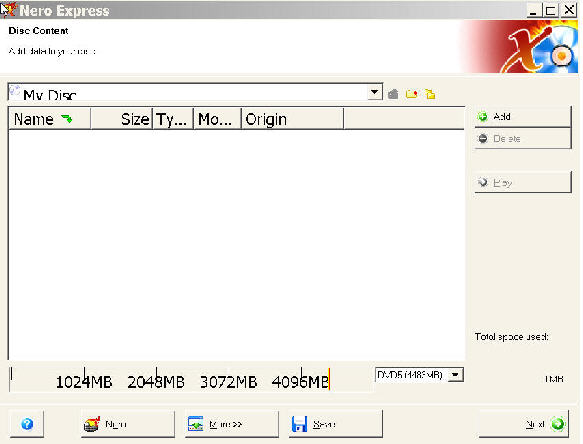This screenshot has height=444, width=583.
Task: Go up one folder level icon
Action: click(393, 94)
